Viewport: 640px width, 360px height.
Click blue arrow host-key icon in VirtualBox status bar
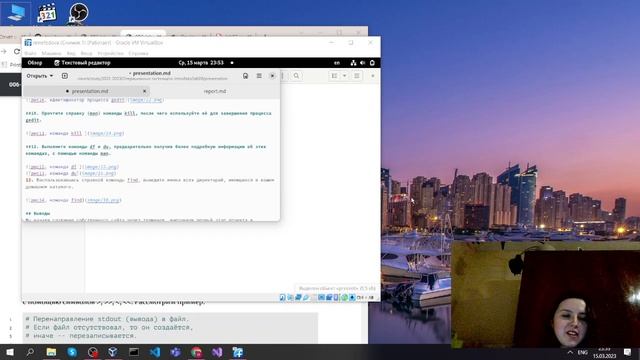[x=352, y=298]
